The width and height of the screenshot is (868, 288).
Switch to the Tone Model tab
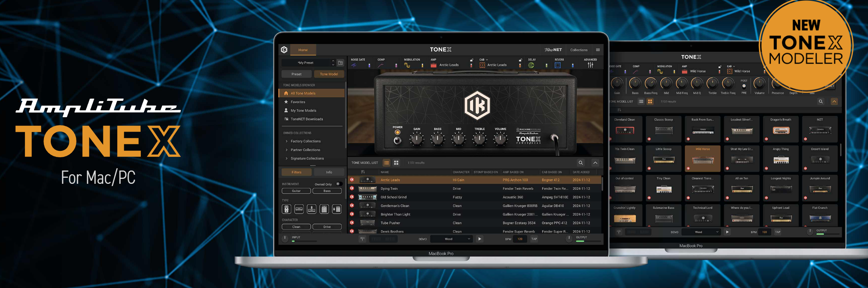pos(329,74)
